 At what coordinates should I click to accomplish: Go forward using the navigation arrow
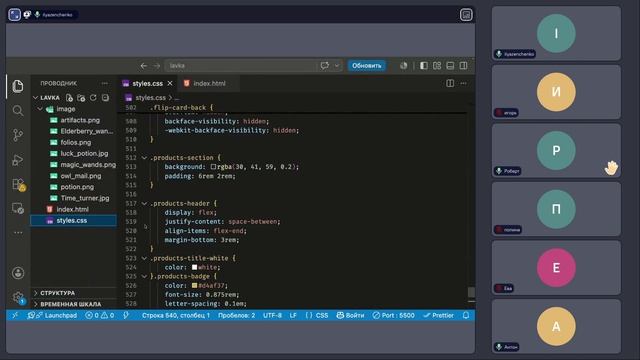click(157, 65)
